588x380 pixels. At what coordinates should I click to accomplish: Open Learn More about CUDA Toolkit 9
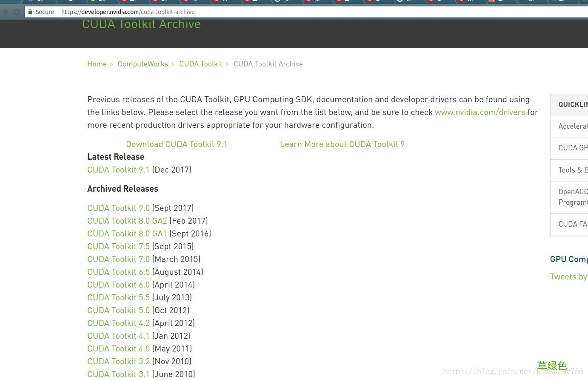(342, 144)
